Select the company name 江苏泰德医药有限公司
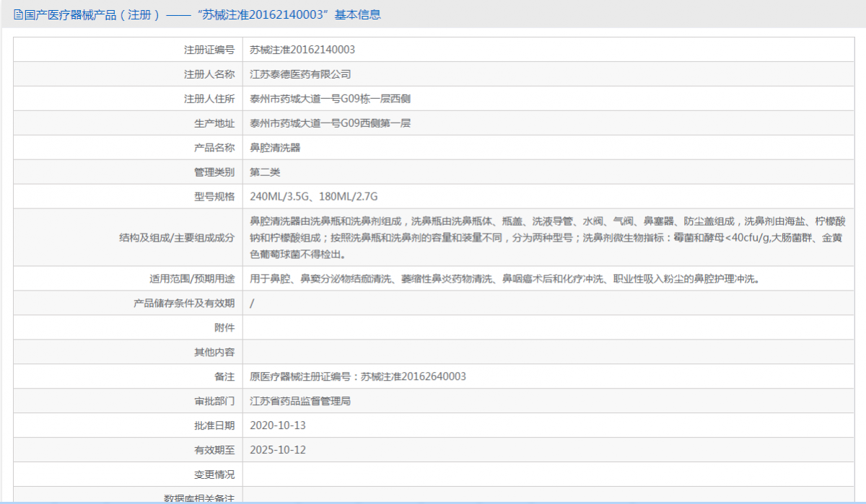Viewport: 866px width, 504px height. [300, 74]
